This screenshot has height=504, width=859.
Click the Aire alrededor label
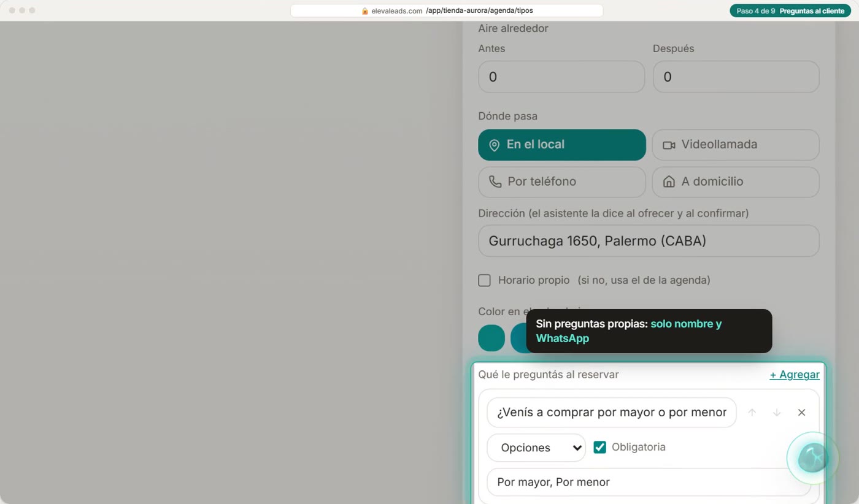(x=514, y=28)
